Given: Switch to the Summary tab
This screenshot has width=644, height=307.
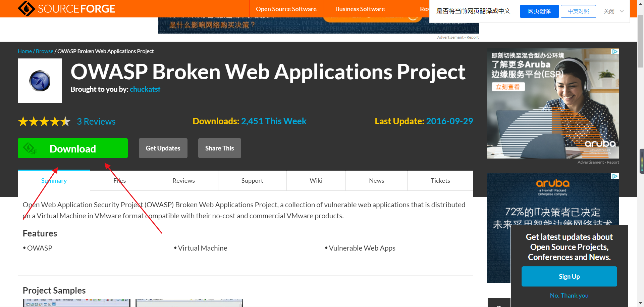Looking at the screenshot, I should [x=54, y=180].
